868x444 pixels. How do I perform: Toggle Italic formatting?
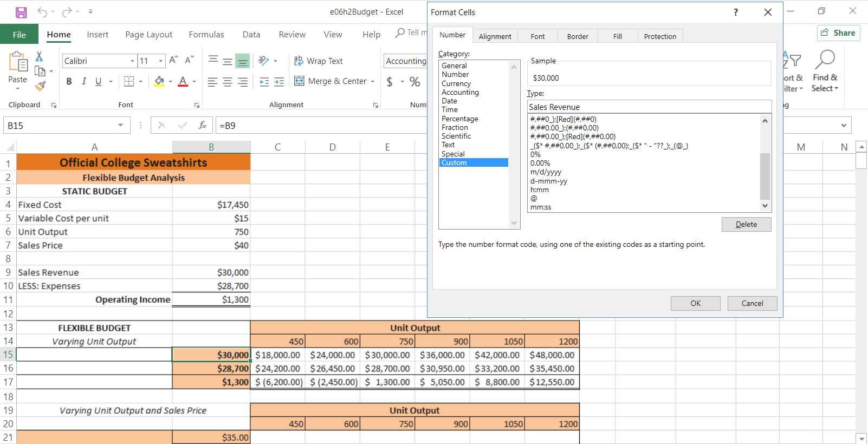click(x=83, y=81)
